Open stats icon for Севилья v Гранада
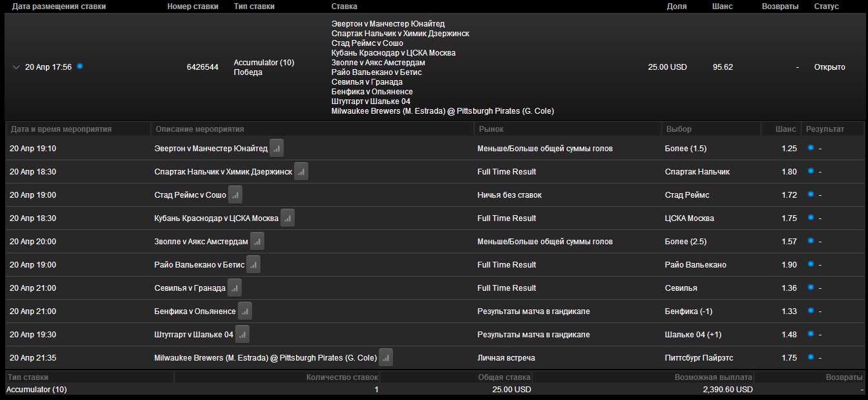The image size is (868, 400). (235, 288)
